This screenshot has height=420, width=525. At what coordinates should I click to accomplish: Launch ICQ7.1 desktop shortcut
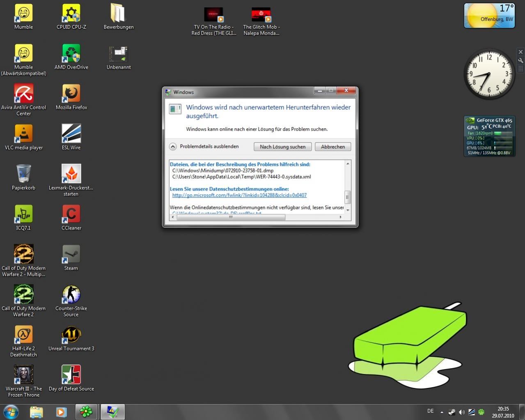pyautogui.click(x=23, y=218)
